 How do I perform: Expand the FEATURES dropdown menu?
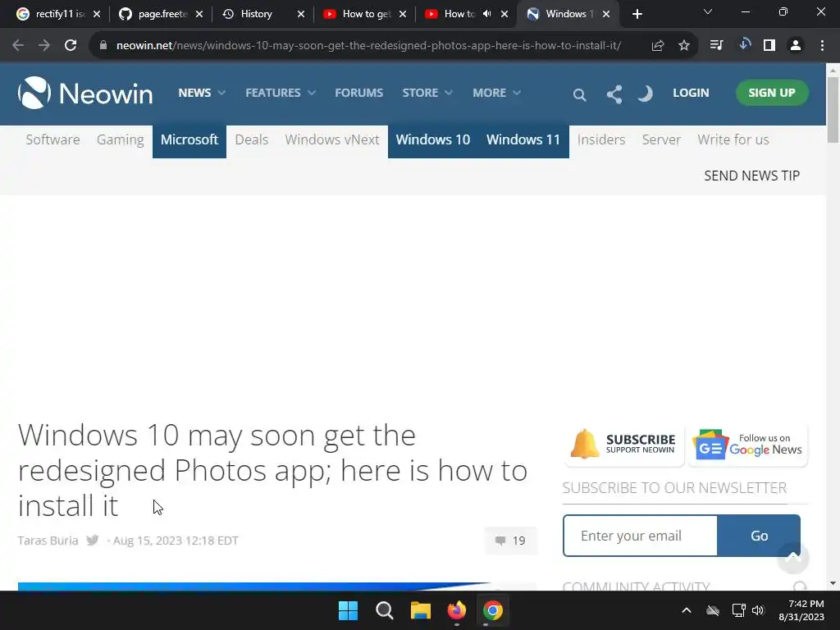(281, 93)
